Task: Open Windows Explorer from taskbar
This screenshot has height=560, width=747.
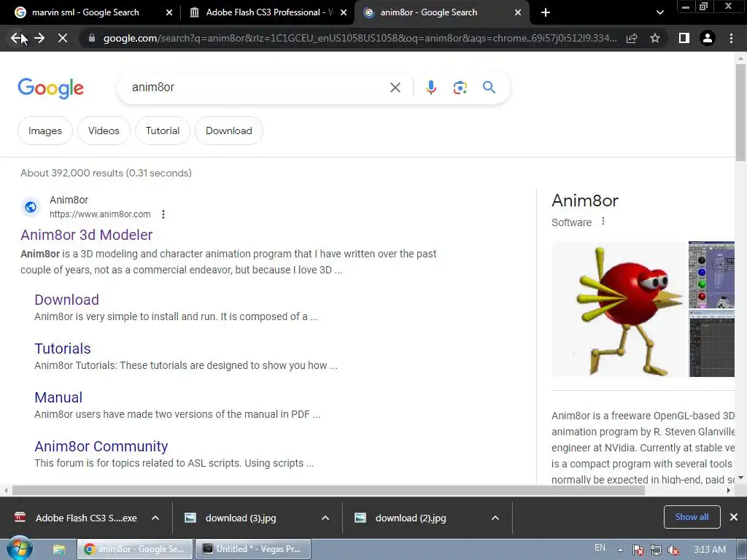Action: [58, 549]
